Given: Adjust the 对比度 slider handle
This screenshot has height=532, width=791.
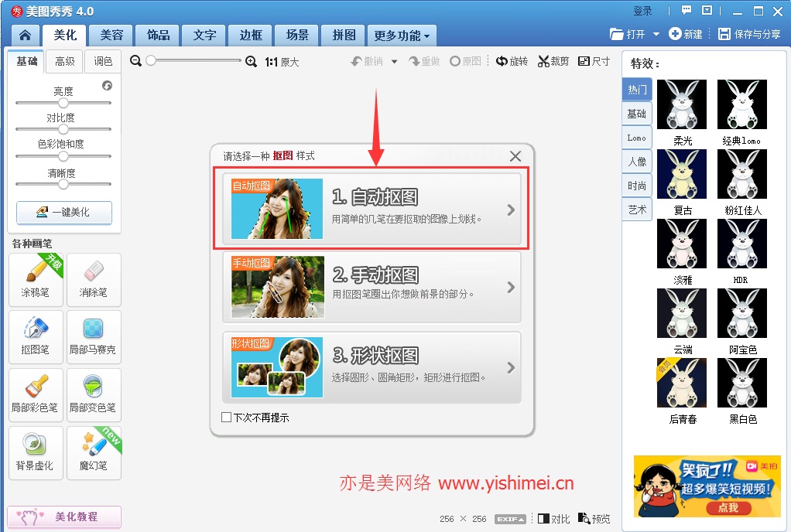Looking at the screenshot, I should pos(63,129).
